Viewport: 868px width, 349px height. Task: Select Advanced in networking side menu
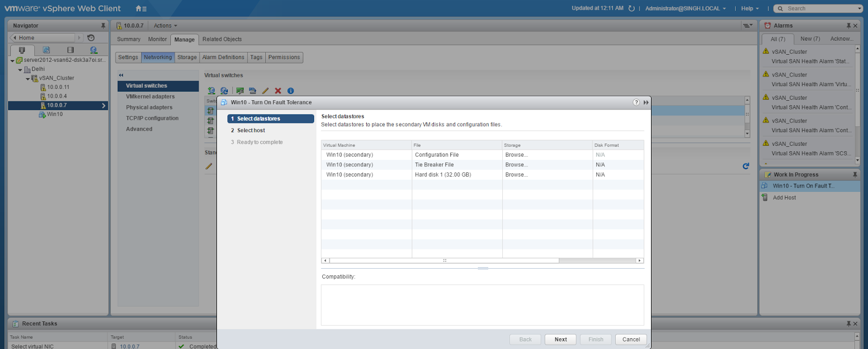139,129
